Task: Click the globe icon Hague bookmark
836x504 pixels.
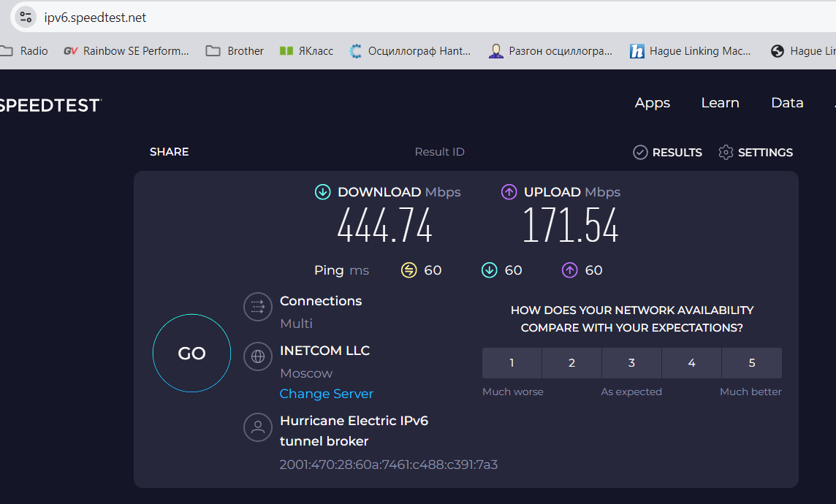Action: click(778, 51)
